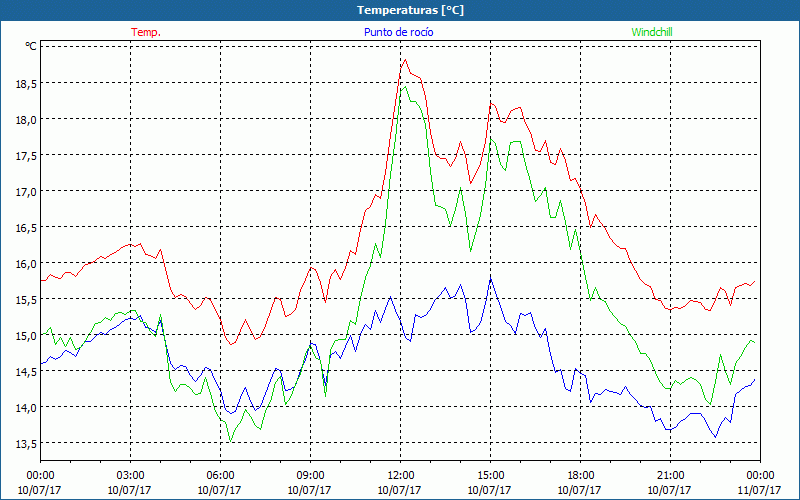Click the 12:00 time axis label
The image size is (800, 500).
click(401, 476)
